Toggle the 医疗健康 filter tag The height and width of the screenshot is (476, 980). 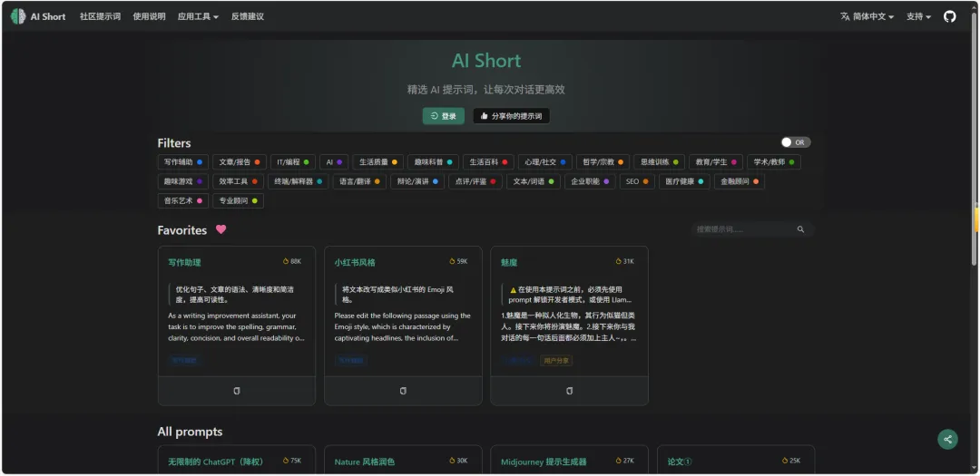coord(684,181)
